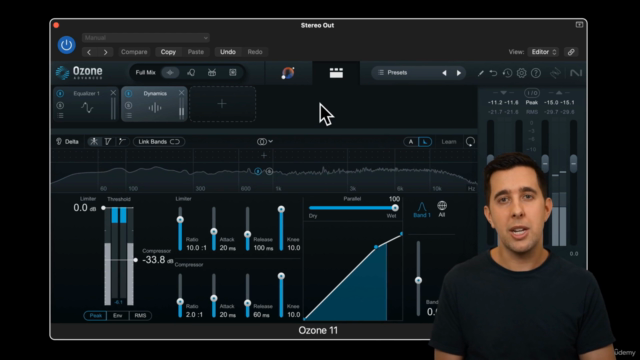Image resolution: width=640 pixels, height=360 pixels.
Task: Click the pencil edit icon
Action: 480,73
